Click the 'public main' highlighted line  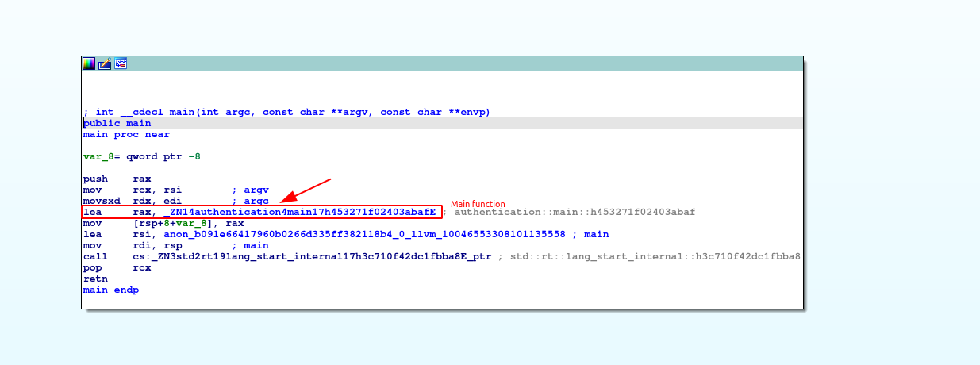tap(117, 123)
